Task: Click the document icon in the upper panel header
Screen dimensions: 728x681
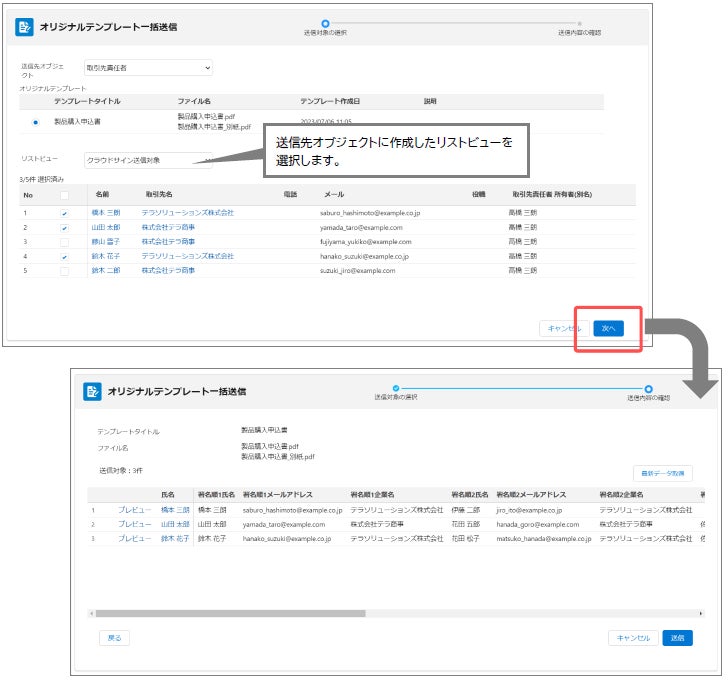Action: click(x=24, y=27)
